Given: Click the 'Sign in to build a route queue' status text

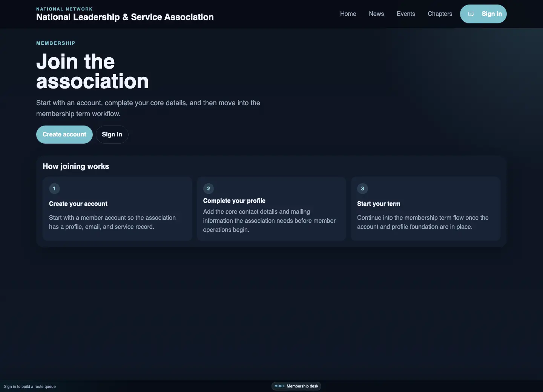Looking at the screenshot, I should point(30,386).
